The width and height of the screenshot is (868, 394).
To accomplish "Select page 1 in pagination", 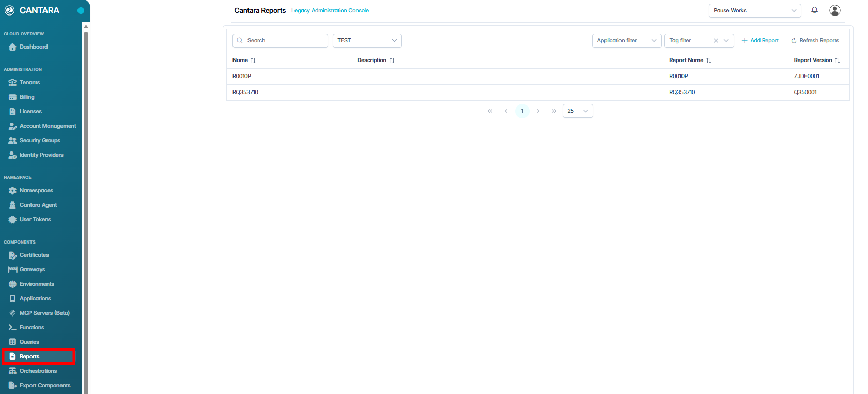I will 522,111.
